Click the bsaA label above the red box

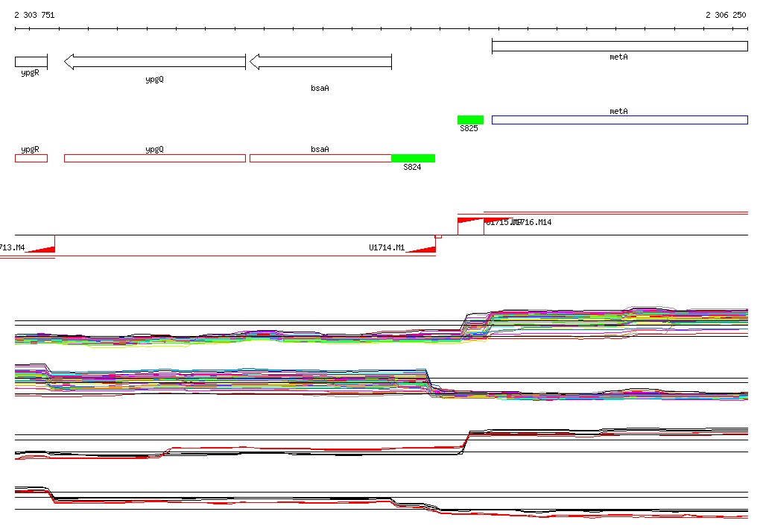tap(320, 149)
